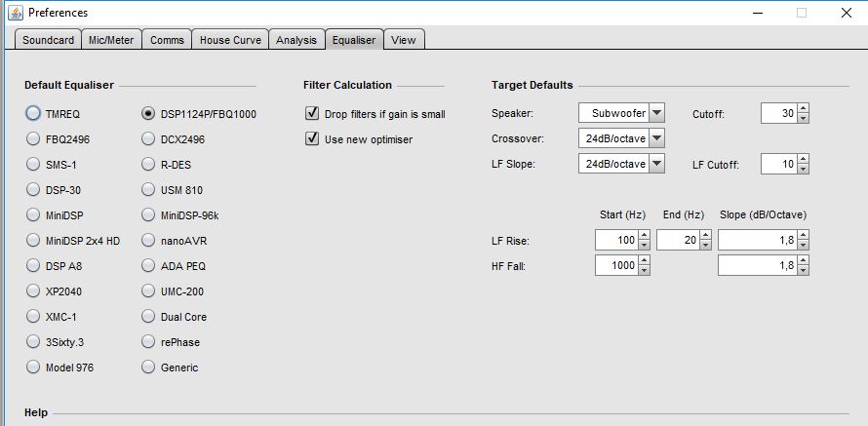Choose MiniDSP 2x4 HD equaliser

(x=33, y=240)
